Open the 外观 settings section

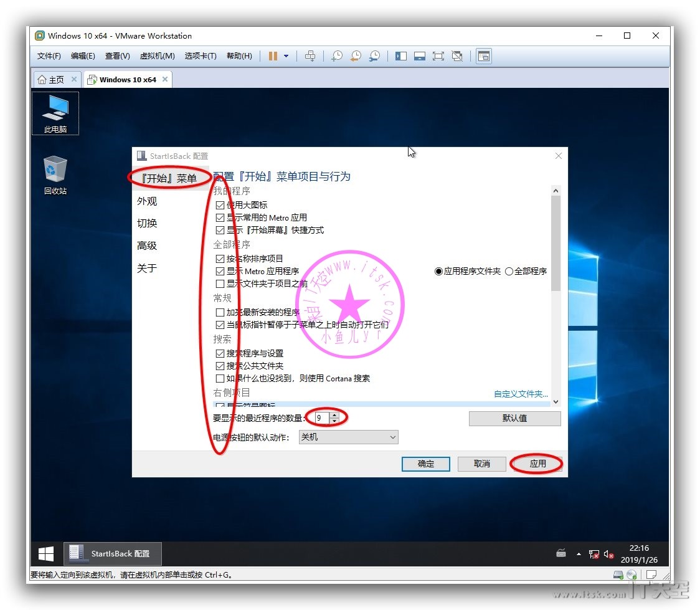(147, 201)
